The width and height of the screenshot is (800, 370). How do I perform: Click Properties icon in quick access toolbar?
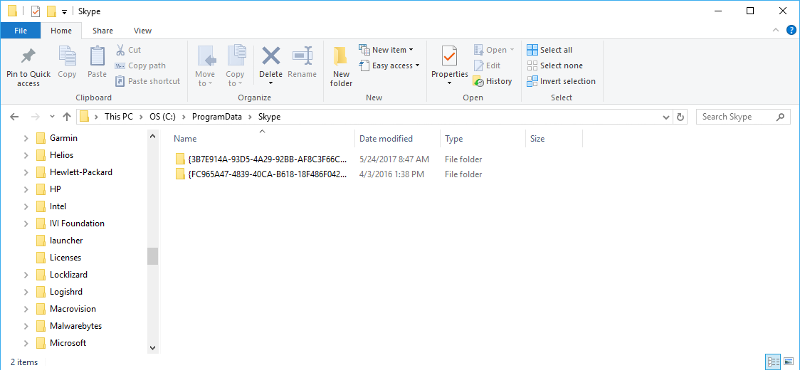click(35, 11)
